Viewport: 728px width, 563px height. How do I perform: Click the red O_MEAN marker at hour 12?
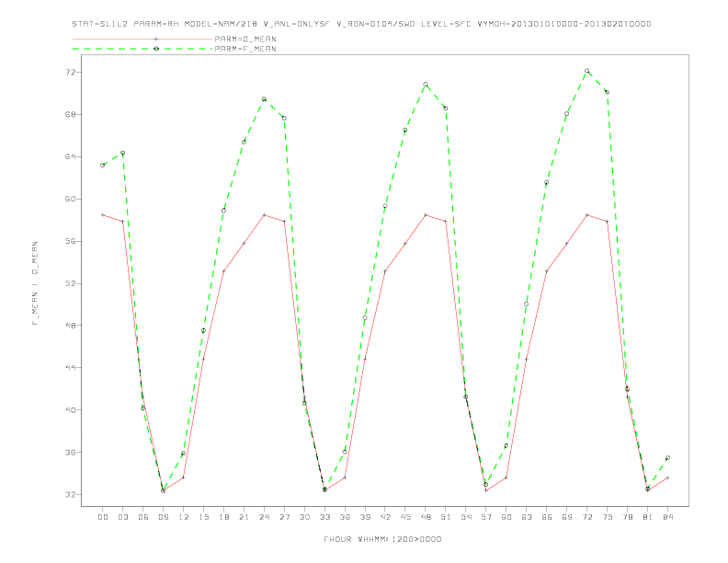[184, 477]
